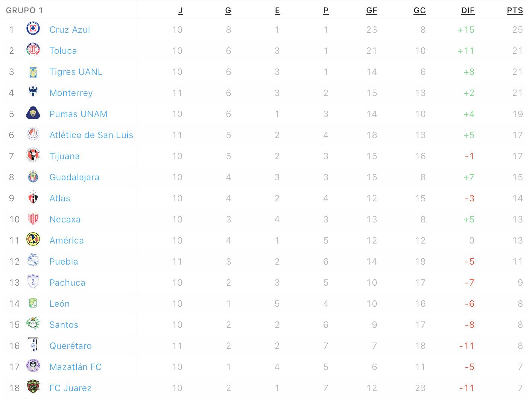This screenshot has height=405, width=532.
Task: Open the Monterrey team link
Action: pyautogui.click(x=71, y=93)
